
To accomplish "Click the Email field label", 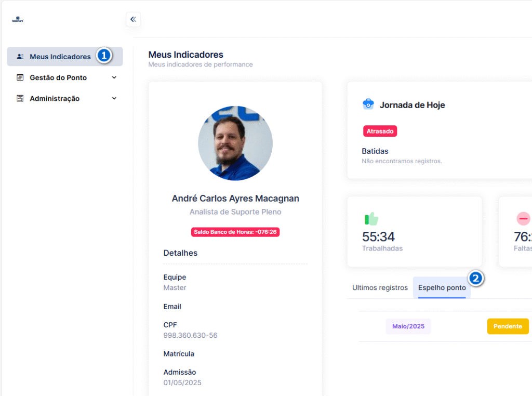I will (172, 307).
